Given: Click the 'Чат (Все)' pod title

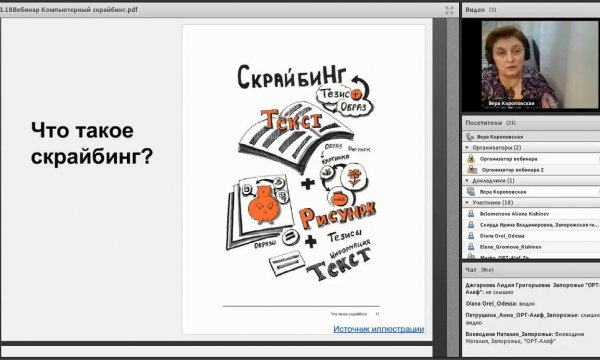Looking at the screenshot, I should pyautogui.click(x=479, y=270).
